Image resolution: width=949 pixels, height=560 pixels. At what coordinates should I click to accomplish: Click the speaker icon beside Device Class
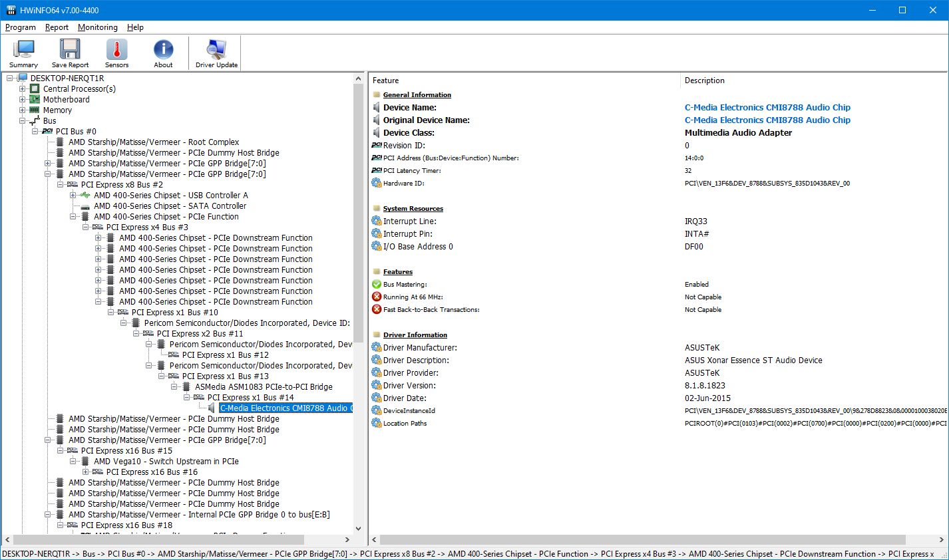coord(377,133)
